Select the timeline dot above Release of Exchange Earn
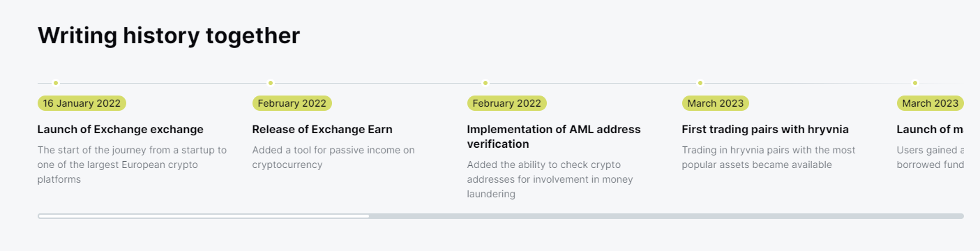 271,83
